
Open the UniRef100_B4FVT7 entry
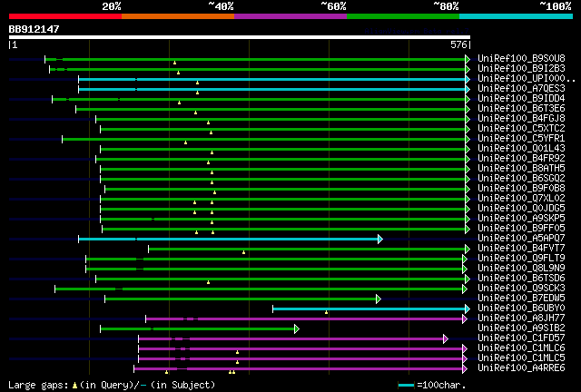(x=521, y=249)
